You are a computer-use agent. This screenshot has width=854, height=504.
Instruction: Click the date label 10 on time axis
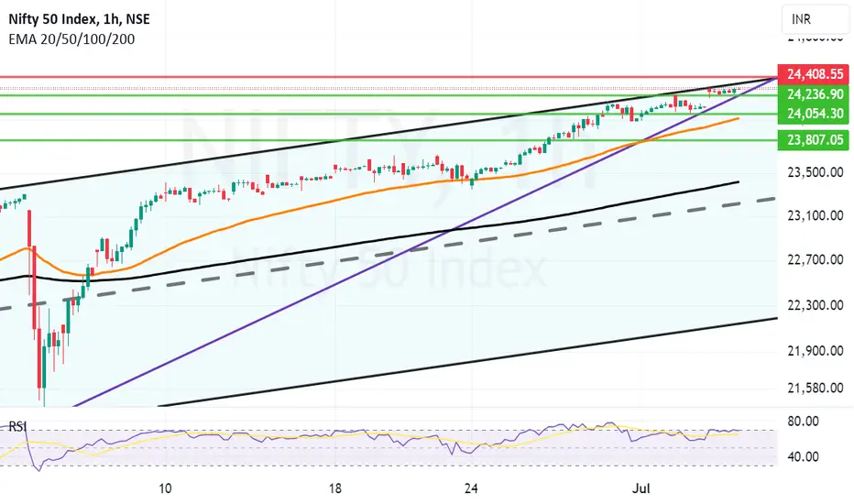165,488
